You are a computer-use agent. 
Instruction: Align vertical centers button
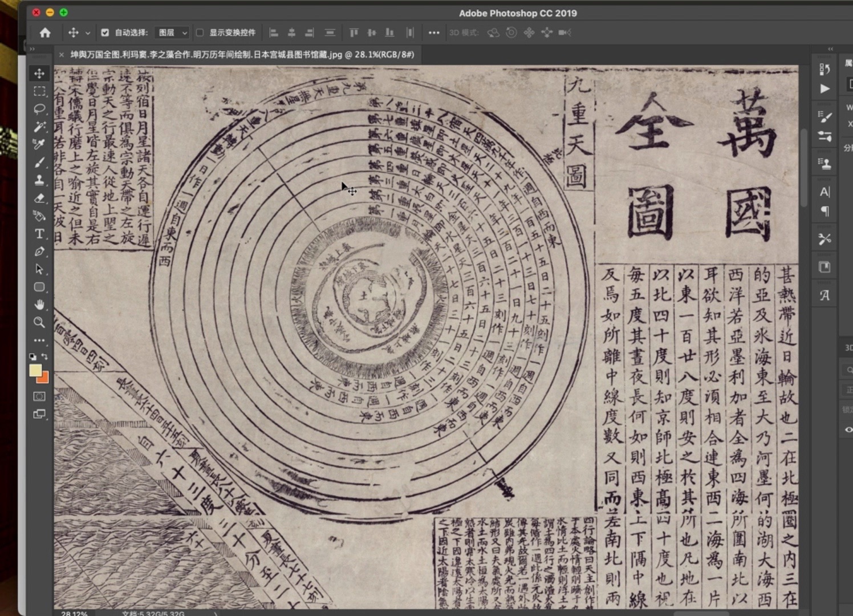click(x=372, y=33)
